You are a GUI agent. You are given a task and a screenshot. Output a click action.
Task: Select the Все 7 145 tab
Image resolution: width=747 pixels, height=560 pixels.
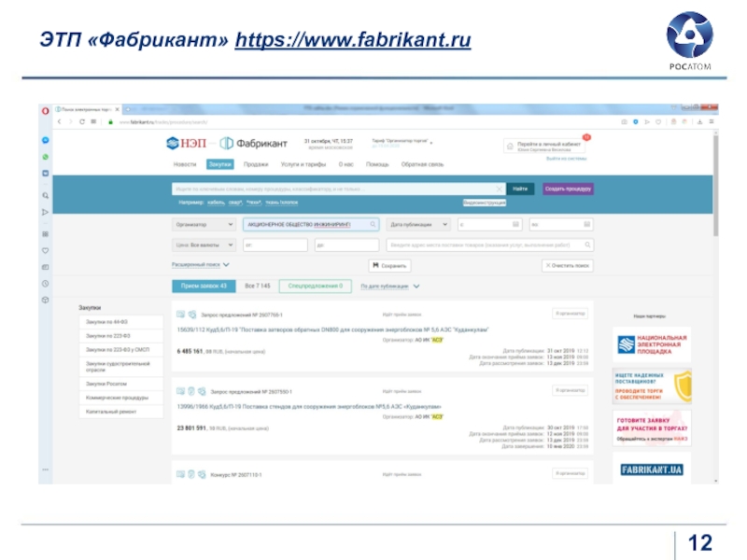(x=258, y=287)
